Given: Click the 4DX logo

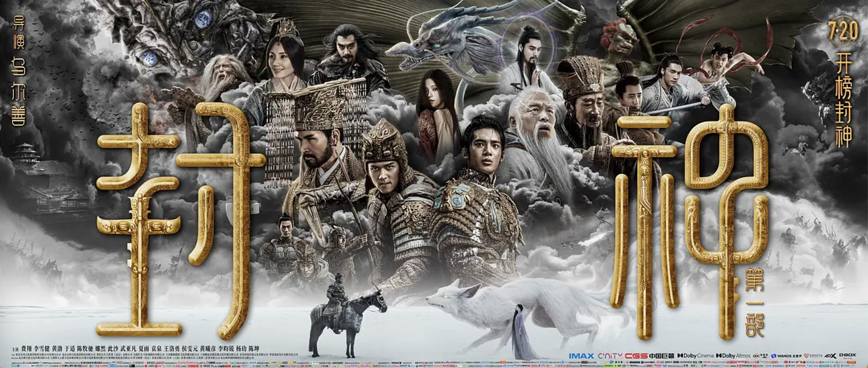Looking at the screenshot, I should 830,356.
